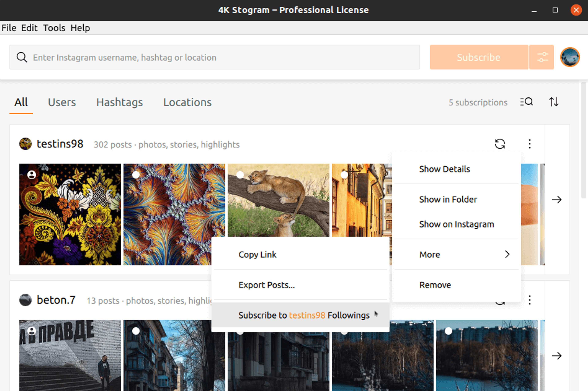Click the beton.7 row right arrow

(x=557, y=356)
